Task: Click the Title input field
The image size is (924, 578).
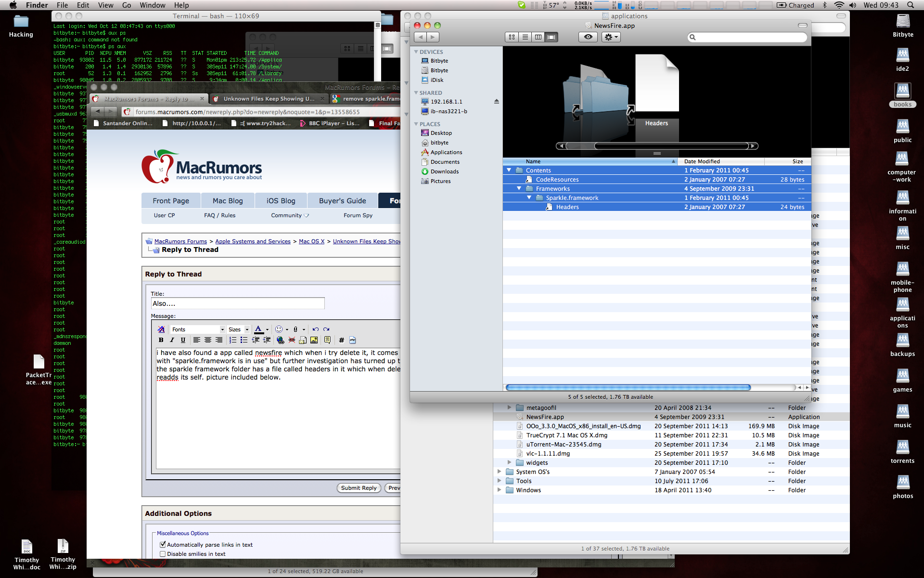Action: click(238, 303)
